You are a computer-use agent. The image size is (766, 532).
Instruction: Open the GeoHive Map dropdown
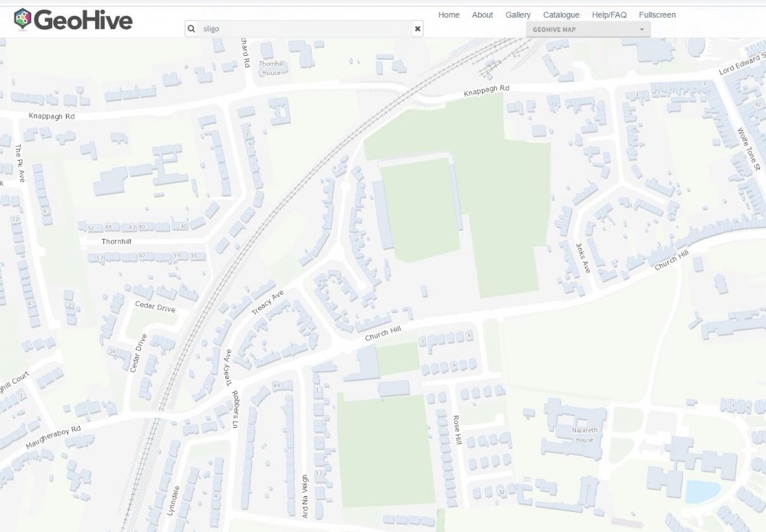tap(588, 30)
